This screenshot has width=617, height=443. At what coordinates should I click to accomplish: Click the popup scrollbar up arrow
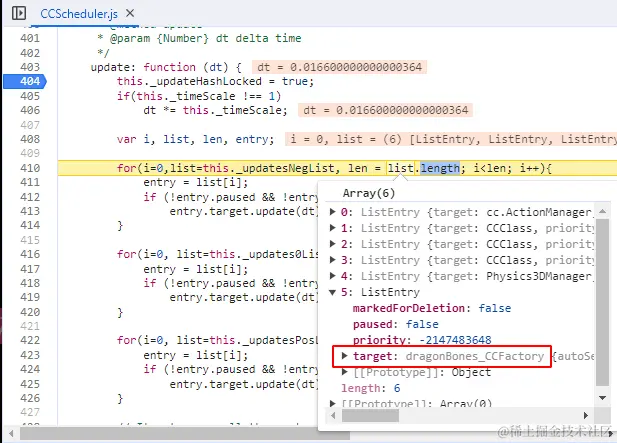(602, 211)
